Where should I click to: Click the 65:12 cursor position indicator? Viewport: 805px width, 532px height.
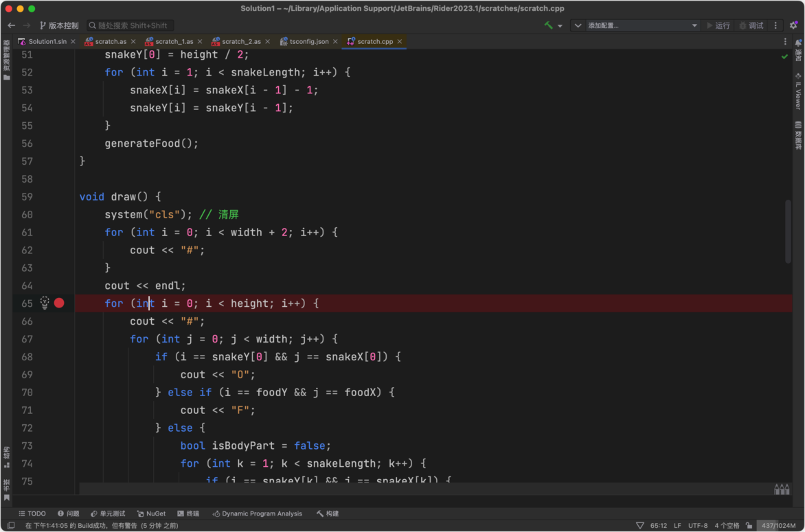coord(659,525)
